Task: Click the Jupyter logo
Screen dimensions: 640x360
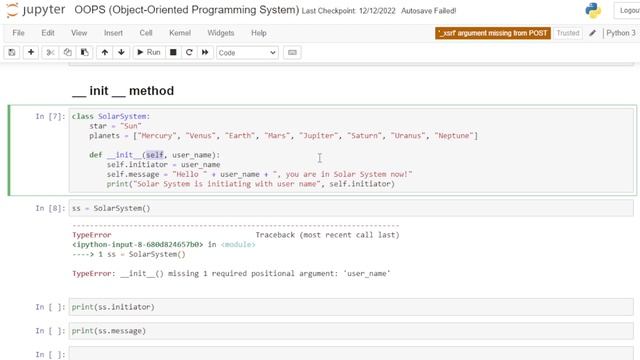Action: tap(36, 10)
